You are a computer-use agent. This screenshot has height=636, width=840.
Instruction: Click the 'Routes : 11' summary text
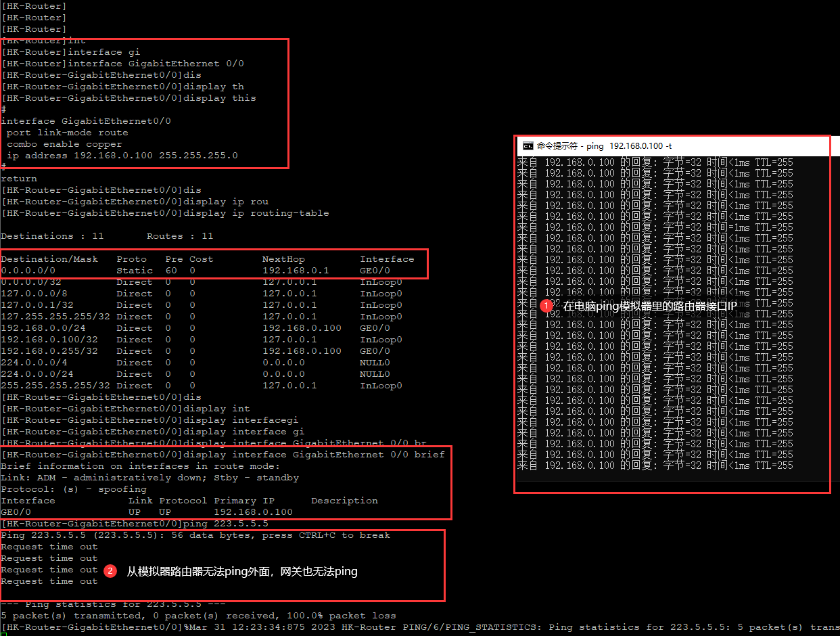(x=180, y=236)
